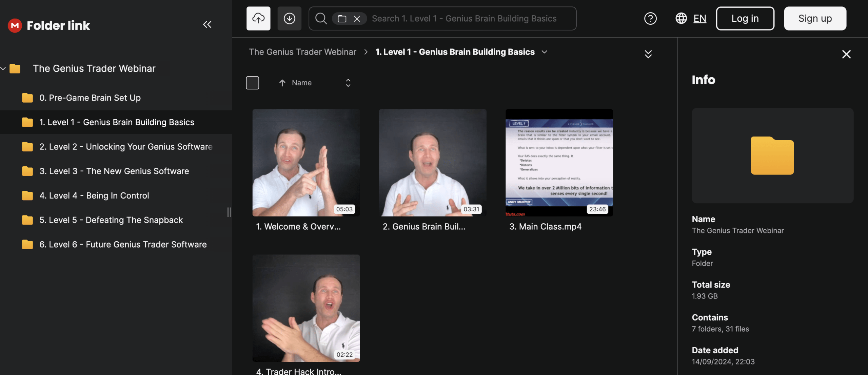Open dropdown beside Level 1 breadcrumb title

[545, 52]
